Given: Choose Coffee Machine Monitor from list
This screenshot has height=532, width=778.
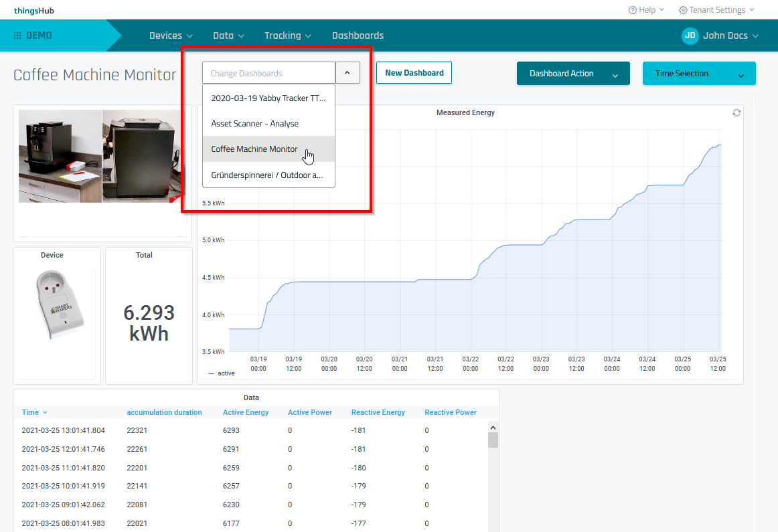Looking at the screenshot, I should coord(254,149).
